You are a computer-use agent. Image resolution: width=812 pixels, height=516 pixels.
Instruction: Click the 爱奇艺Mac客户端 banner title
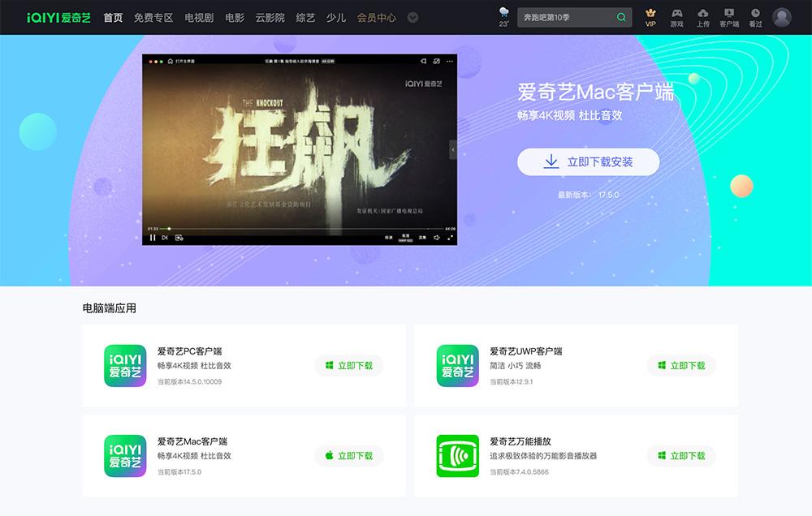[x=595, y=92]
